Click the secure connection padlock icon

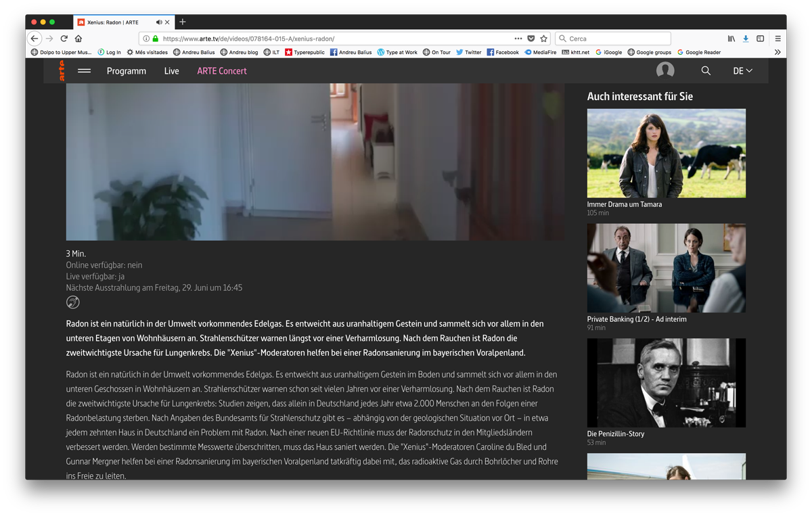[x=155, y=39]
